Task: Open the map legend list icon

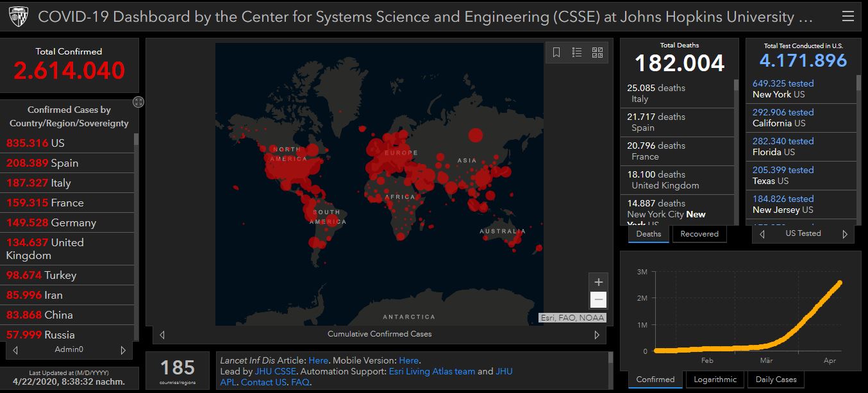Action: 577,53
